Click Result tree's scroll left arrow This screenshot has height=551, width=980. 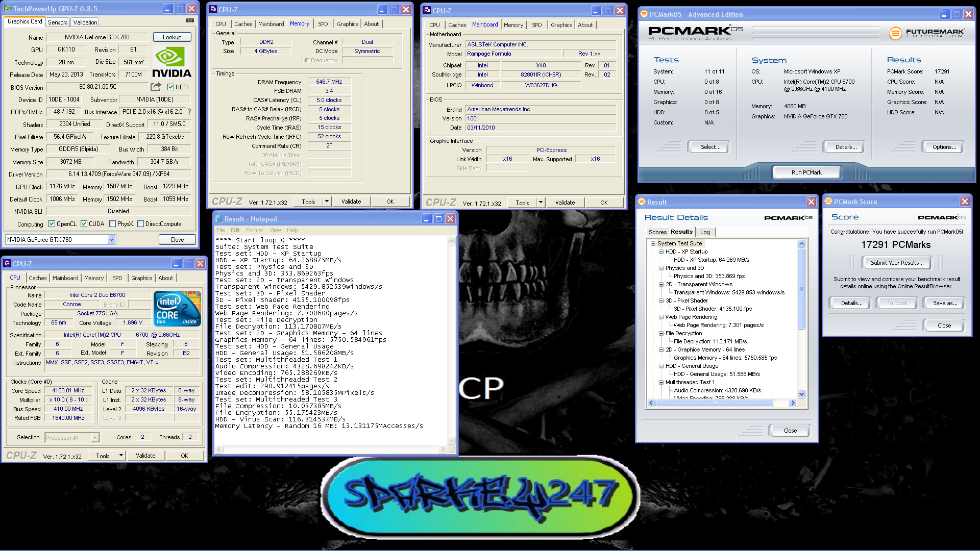[651, 403]
